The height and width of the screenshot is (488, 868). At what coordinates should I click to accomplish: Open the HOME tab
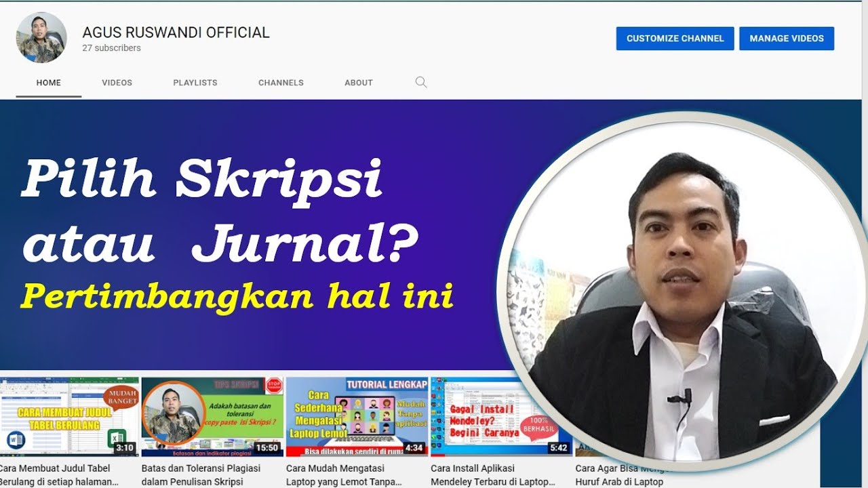point(49,83)
